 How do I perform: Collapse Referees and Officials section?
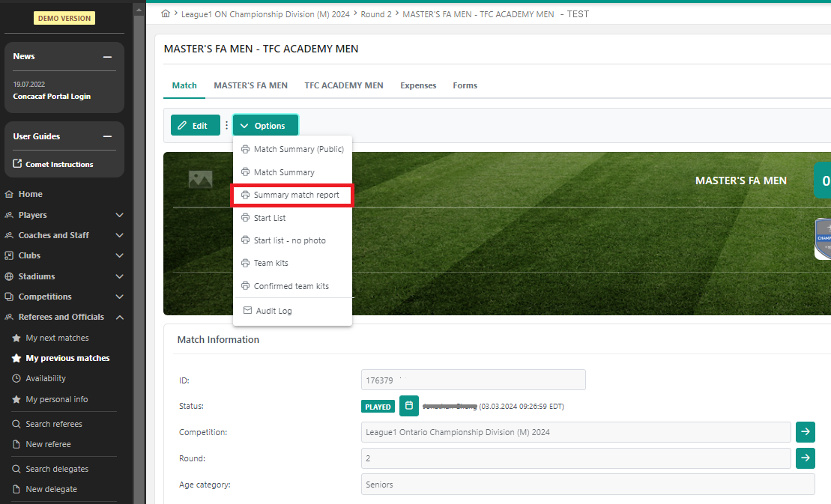(x=119, y=317)
